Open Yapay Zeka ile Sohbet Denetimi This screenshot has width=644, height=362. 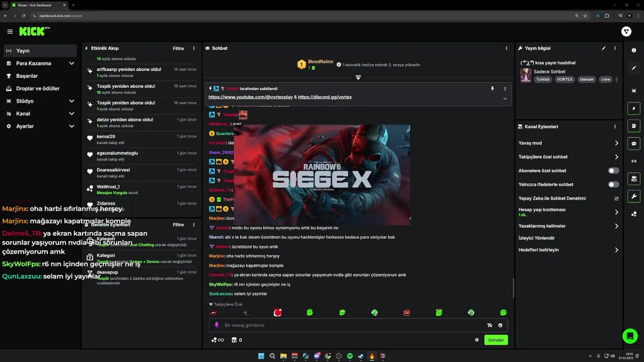click(x=569, y=198)
